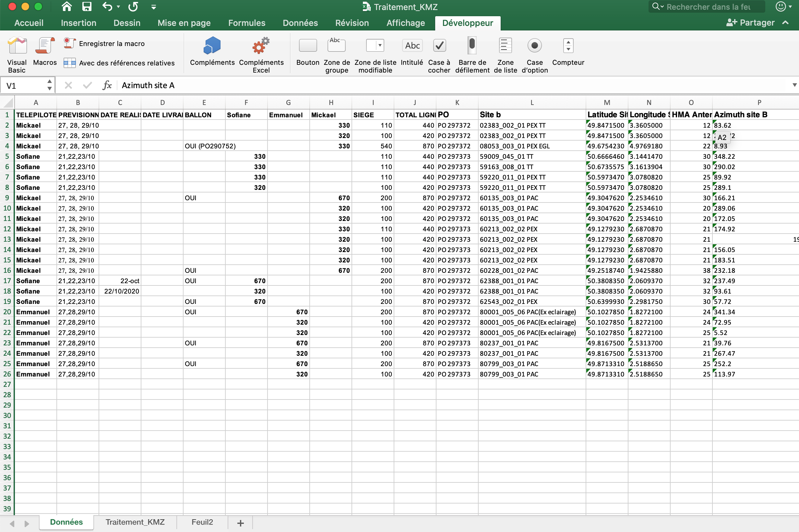Open Compléments Excel gear icon

pyautogui.click(x=261, y=54)
